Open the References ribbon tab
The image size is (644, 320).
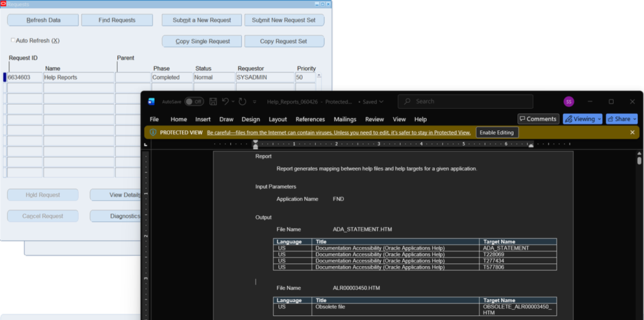(310, 119)
